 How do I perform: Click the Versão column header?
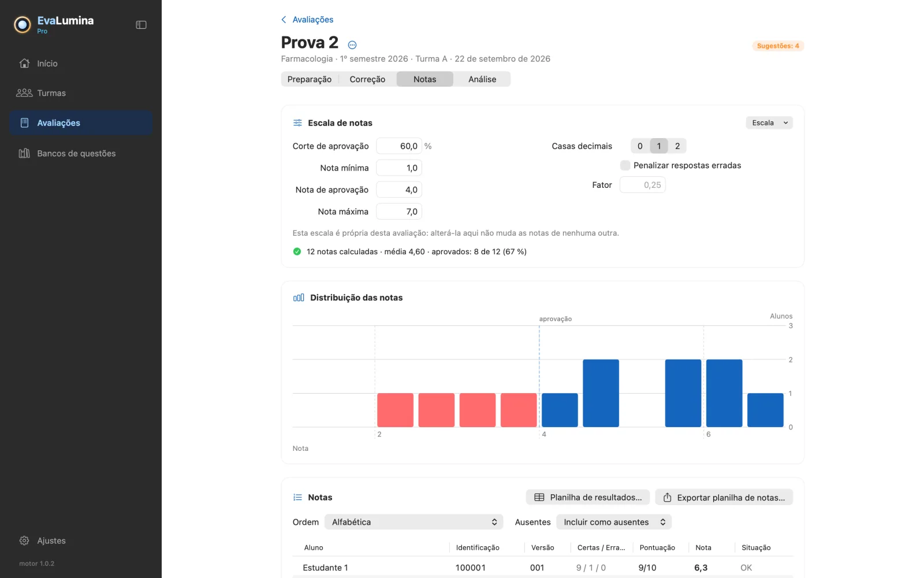coord(542,548)
